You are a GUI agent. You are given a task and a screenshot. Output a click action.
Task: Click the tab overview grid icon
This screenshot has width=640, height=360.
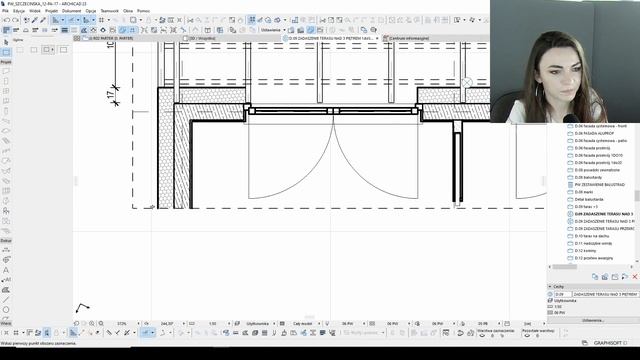(x=77, y=38)
